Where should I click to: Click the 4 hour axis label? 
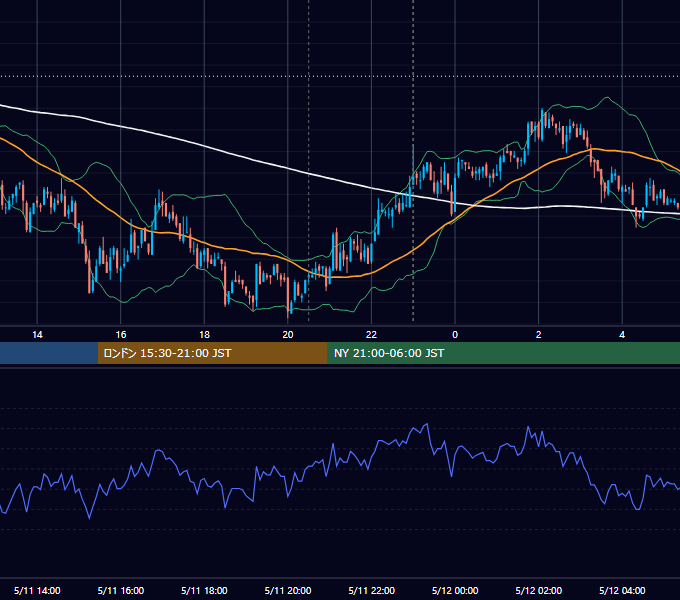tap(622, 335)
